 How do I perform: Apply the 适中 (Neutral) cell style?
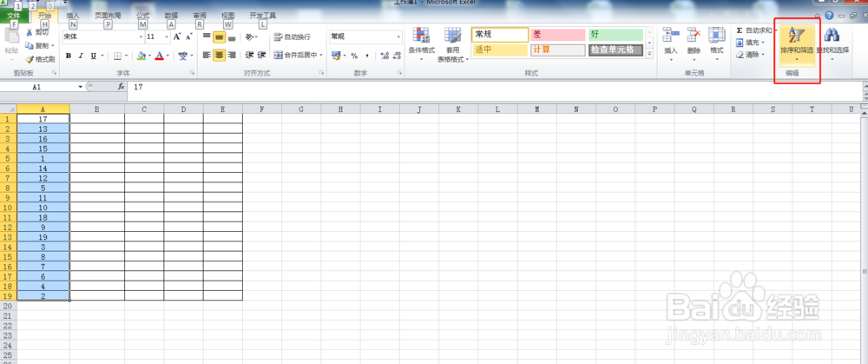pos(500,50)
